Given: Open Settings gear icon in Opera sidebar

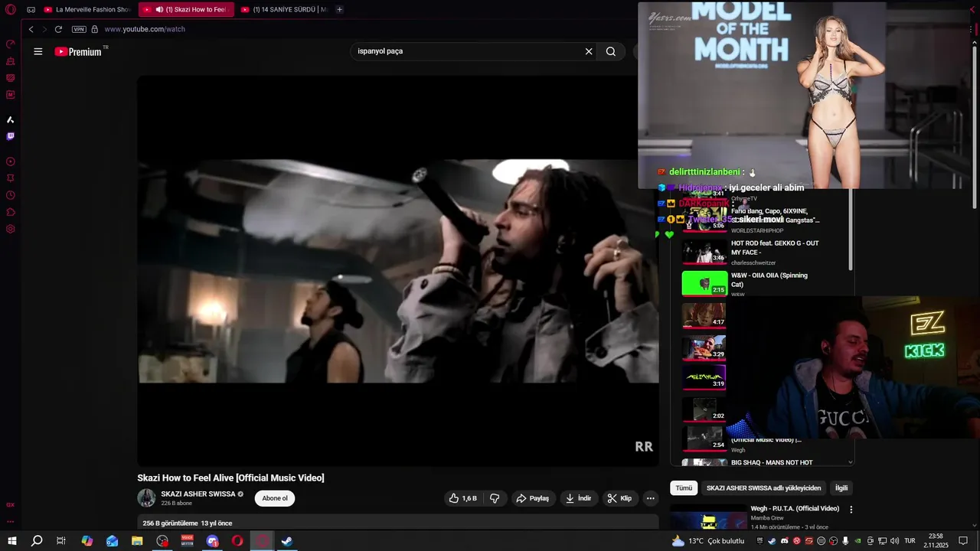Looking at the screenshot, I should coord(11,229).
